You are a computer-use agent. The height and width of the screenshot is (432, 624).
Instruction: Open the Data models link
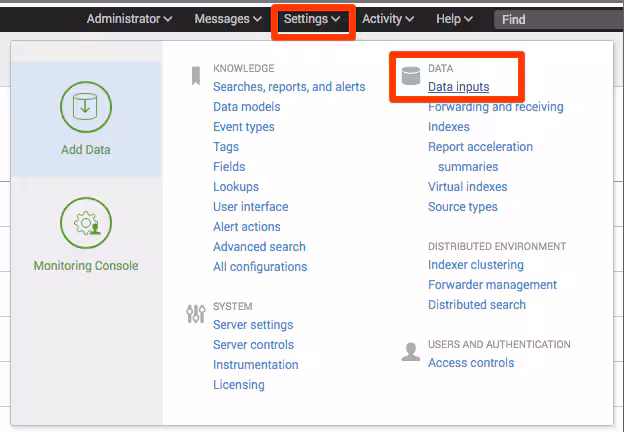(x=247, y=107)
